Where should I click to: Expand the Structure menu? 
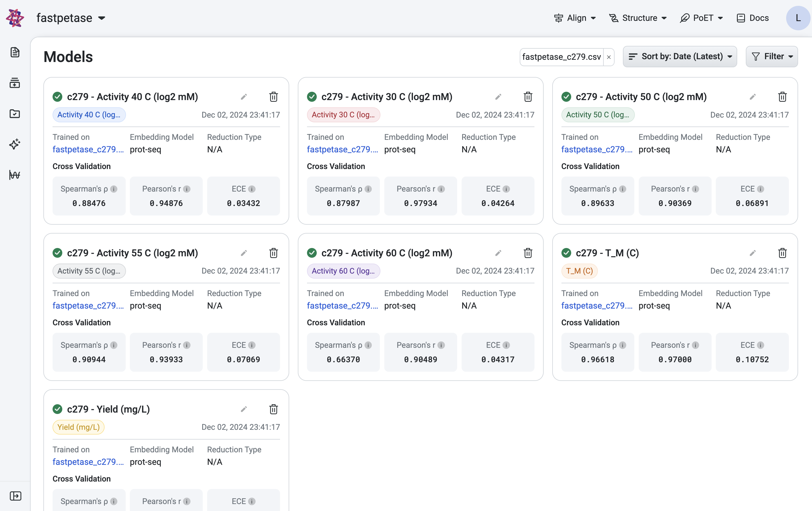(638, 18)
